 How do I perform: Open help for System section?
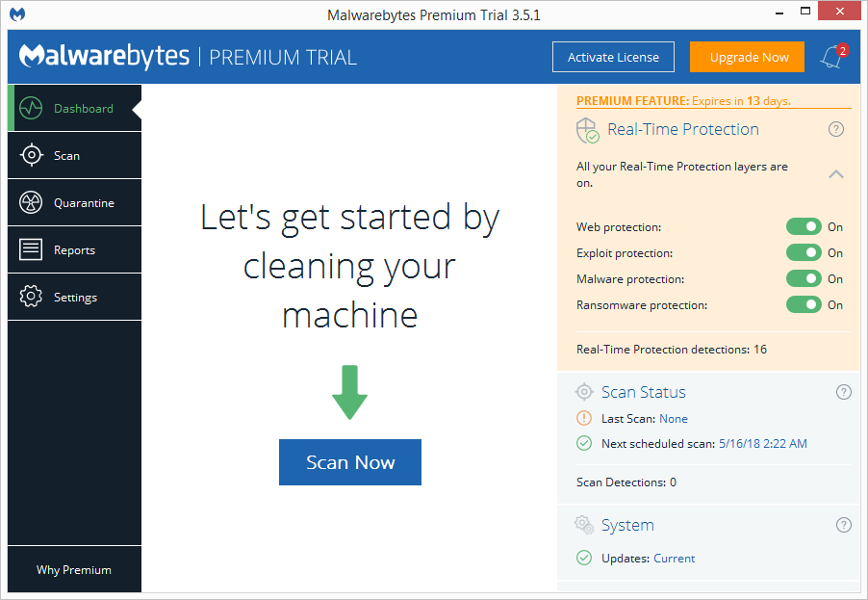pyautogui.click(x=844, y=525)
